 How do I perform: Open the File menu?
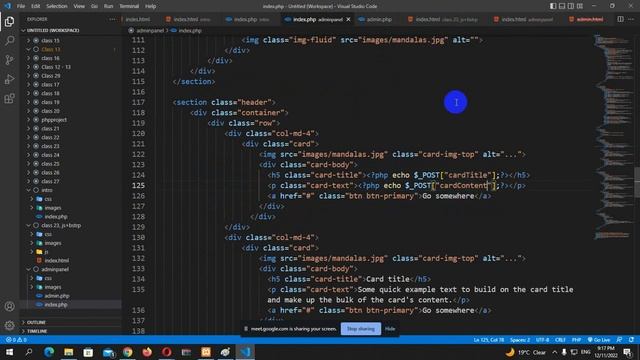pos(21,6)
